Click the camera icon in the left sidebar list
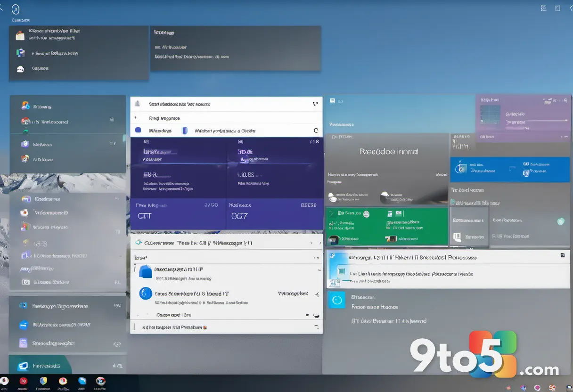Viewport: 573px width, 392px height. 26,282
